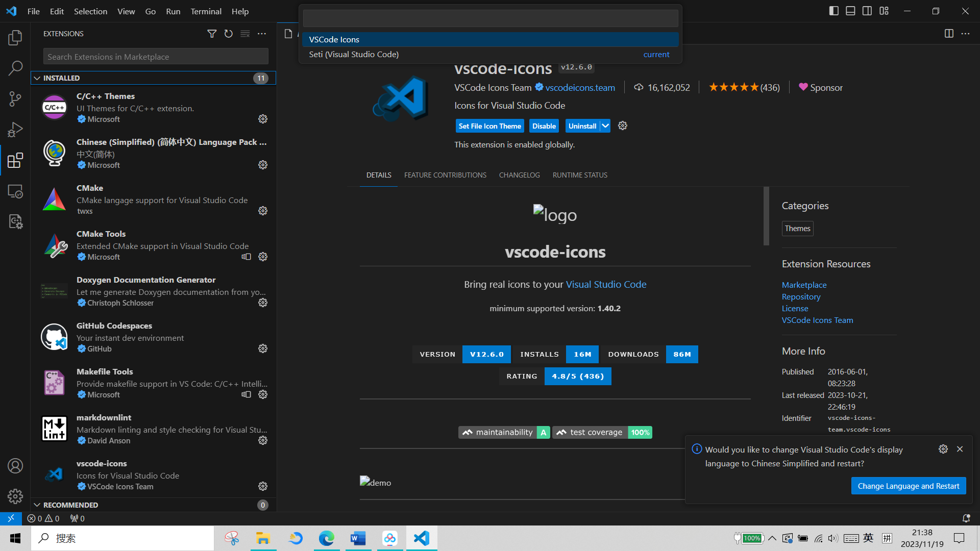Viewport: 980px width, 551px height.
Task: Toggle sync ignore icon for CMake Tools
Action: 246,257
